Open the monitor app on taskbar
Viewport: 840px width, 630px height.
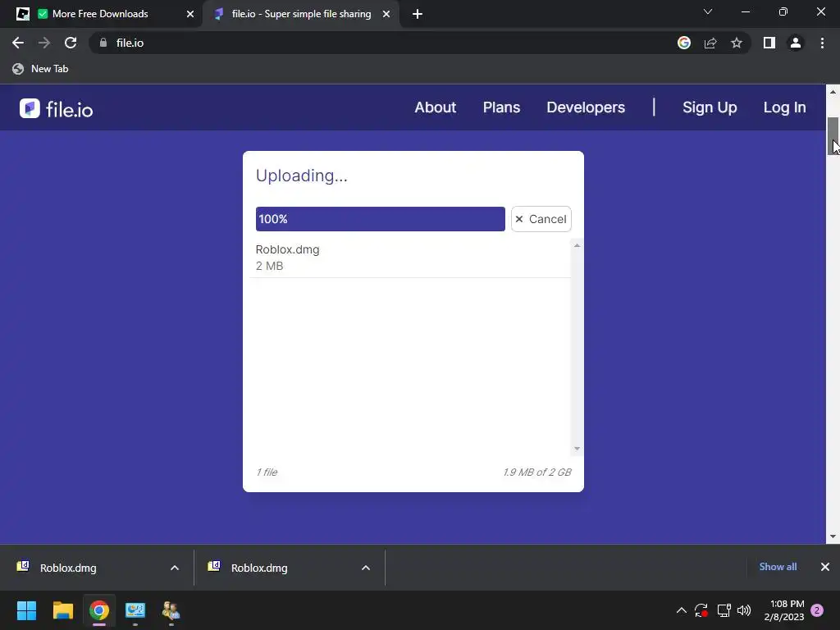point(135,610)
